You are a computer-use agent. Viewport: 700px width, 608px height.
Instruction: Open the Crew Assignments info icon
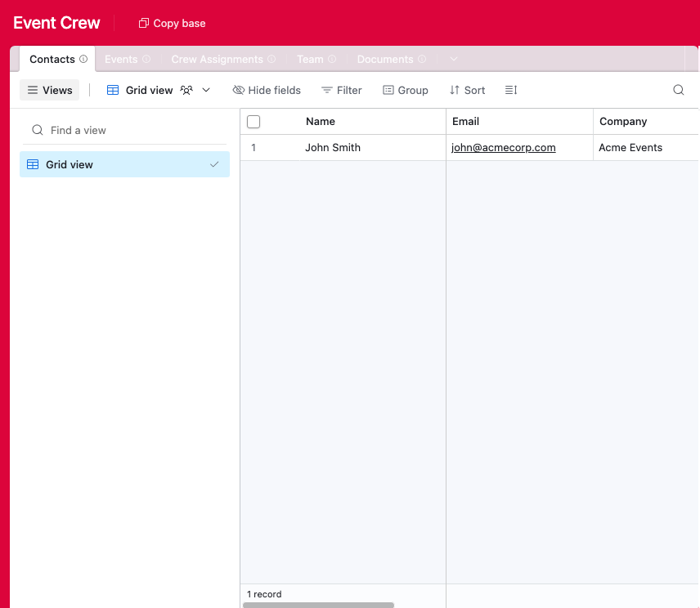pyautogui.click(x=271, y=59)
